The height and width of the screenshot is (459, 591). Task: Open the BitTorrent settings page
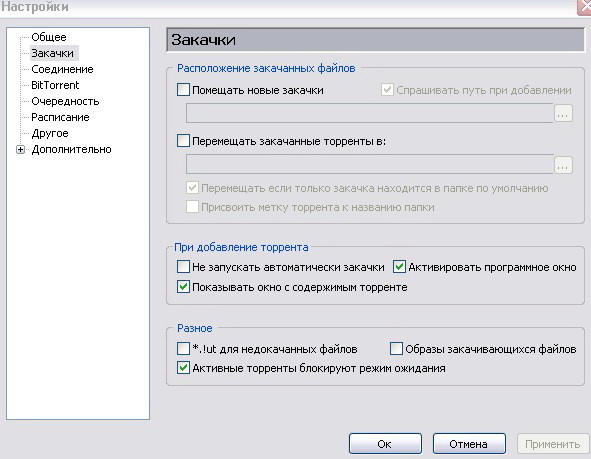(55, 85)
